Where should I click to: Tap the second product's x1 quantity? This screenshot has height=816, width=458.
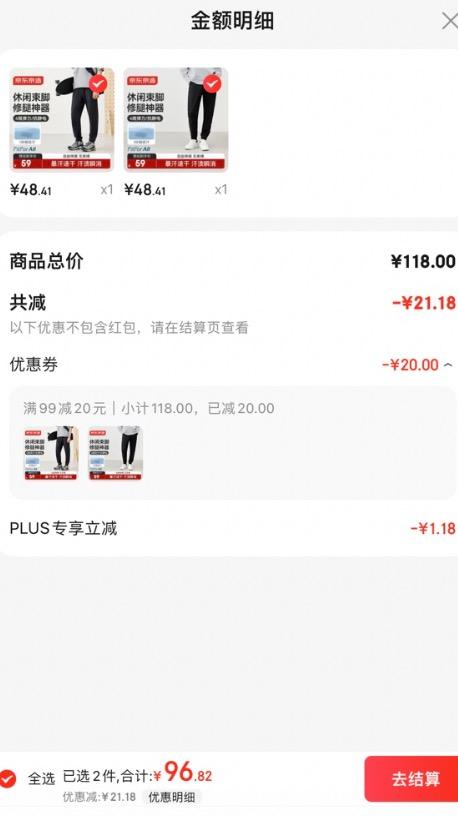click(221, 190)
